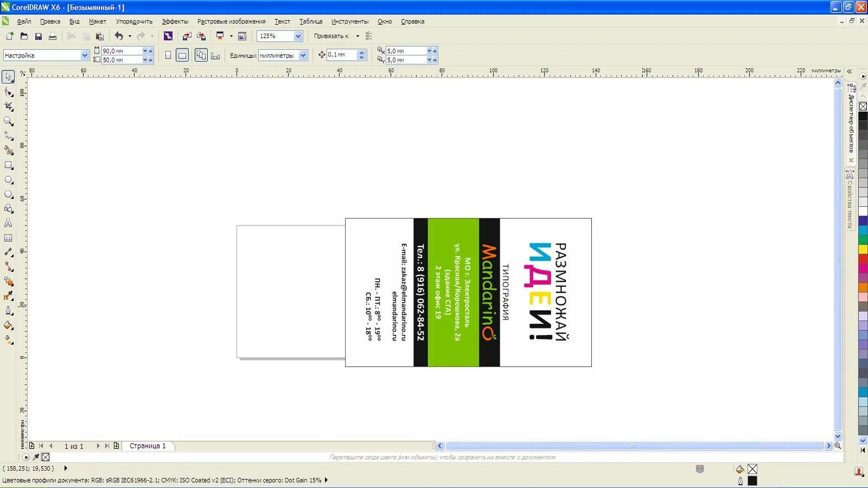This screenshot has height=488, width=868.
Task: Pick the yellow swatch in the color palette
Action: [x=863, y=249]
